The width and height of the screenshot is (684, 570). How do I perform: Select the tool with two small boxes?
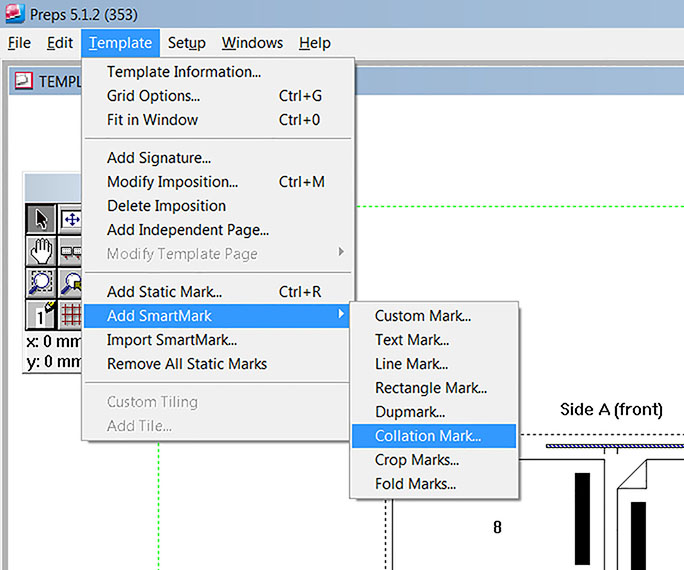70,251
